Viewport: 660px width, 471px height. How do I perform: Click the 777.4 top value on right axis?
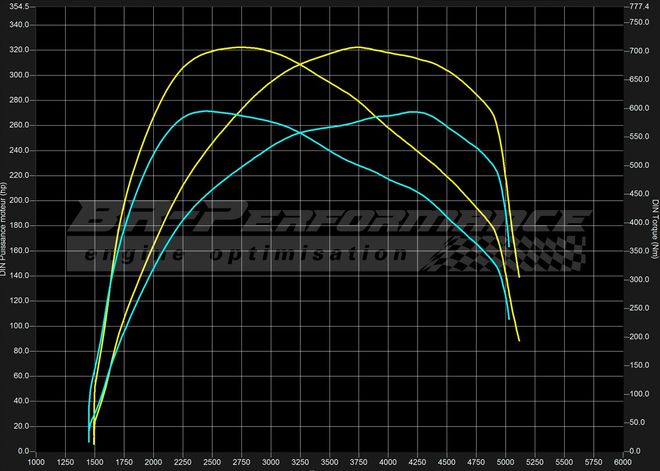(x=638, y=7)
